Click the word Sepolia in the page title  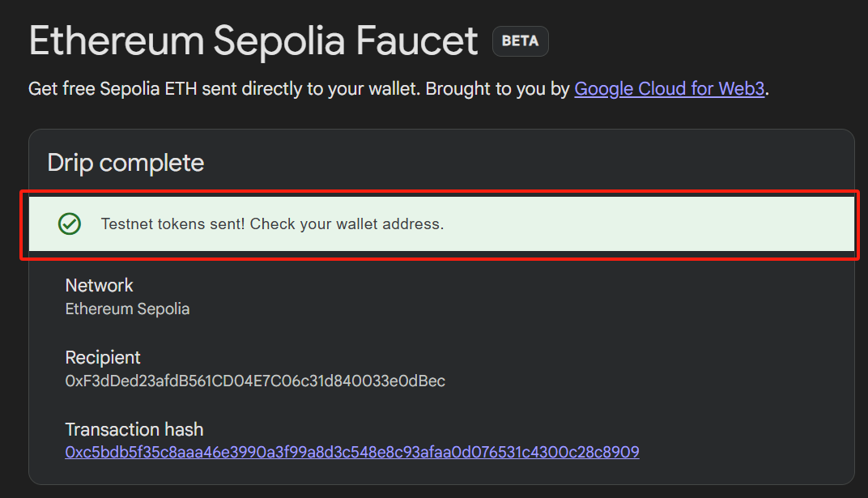point(279,41)
